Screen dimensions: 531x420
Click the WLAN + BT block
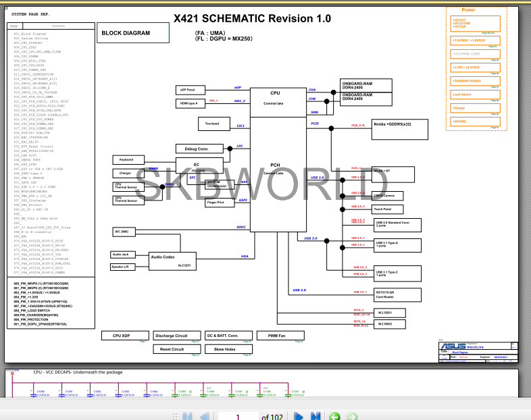tap(393, 175)
